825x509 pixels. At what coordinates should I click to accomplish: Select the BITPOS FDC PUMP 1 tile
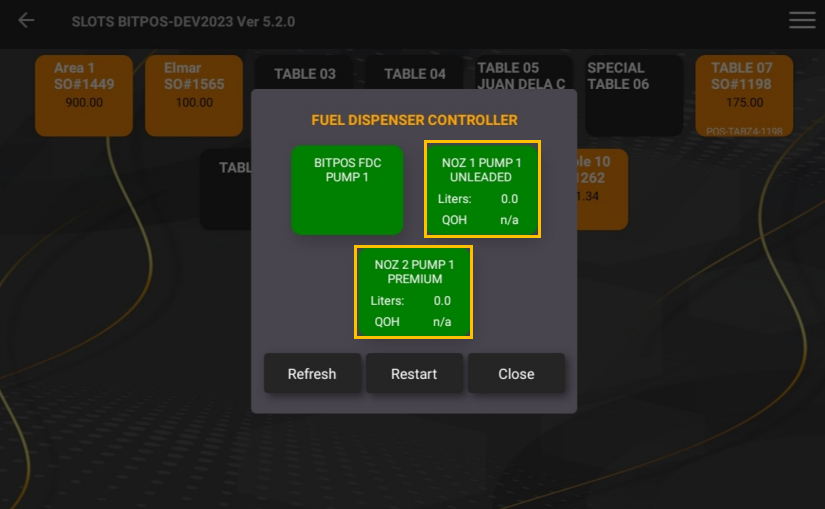(347, 190)
